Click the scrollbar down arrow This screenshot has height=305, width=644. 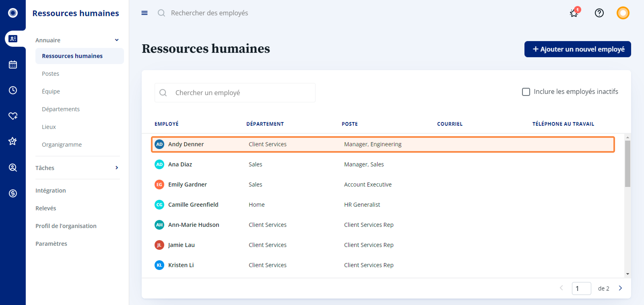[627, 274]
